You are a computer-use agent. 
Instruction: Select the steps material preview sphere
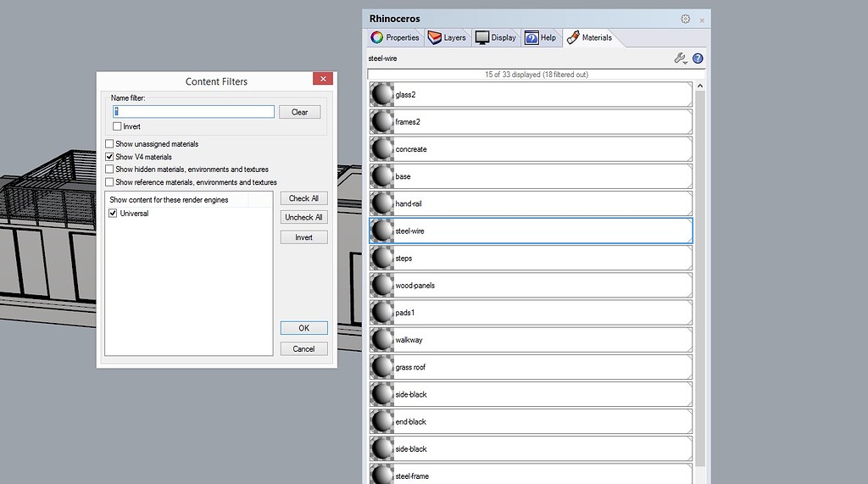click(x=382, y=258)
